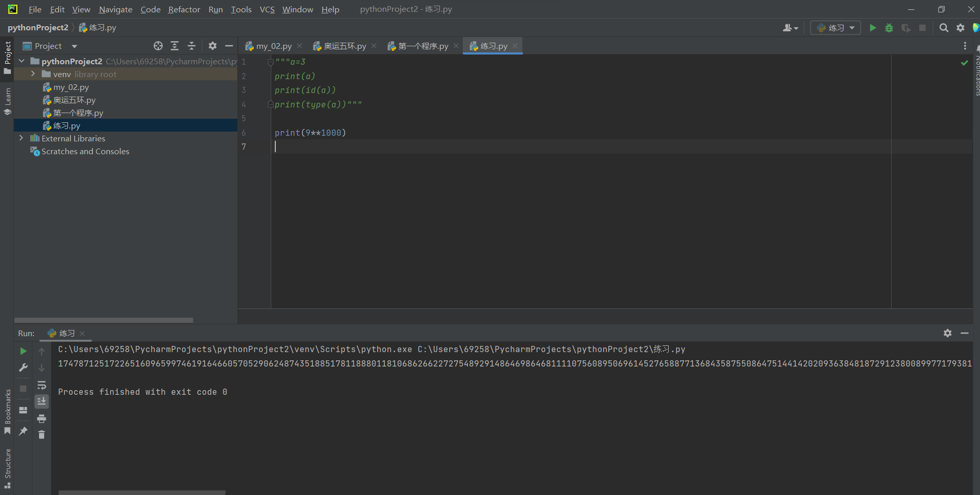Screen dimensions: 980x495
Task: Open the Edit menu
Action: [57, 9]
